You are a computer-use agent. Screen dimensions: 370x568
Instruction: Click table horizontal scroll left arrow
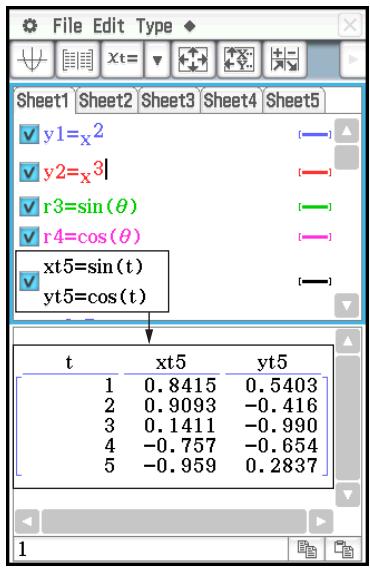[27, 521]
